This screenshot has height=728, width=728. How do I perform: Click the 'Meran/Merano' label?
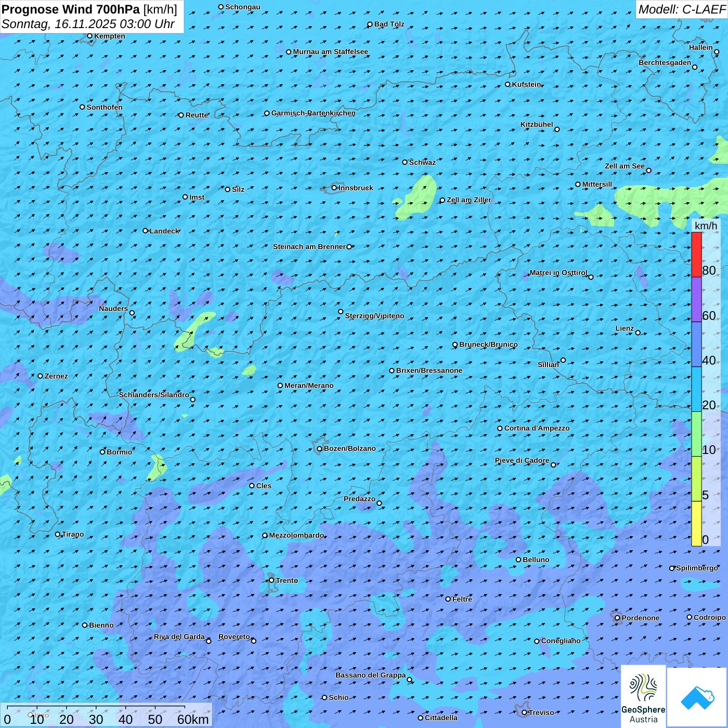pyautogui.click(x=309, y=385)
